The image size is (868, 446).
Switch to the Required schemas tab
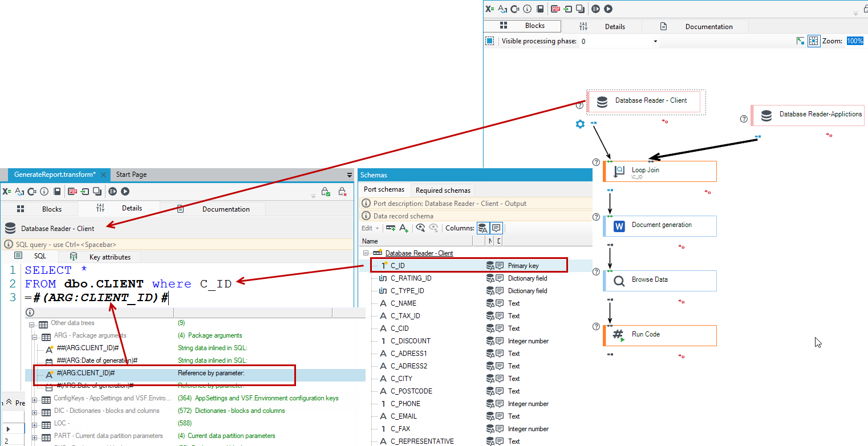tap(443, 190)
